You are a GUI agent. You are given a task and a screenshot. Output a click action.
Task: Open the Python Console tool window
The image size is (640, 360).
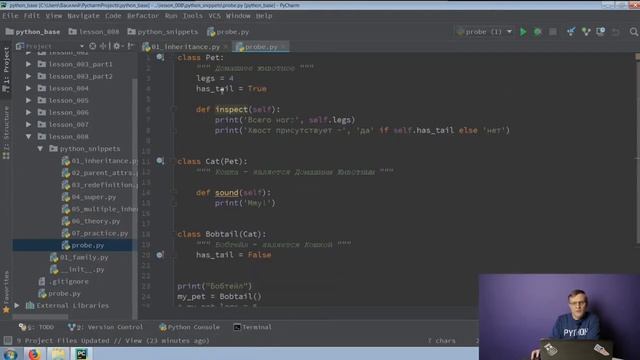click(x=189, y=327)
